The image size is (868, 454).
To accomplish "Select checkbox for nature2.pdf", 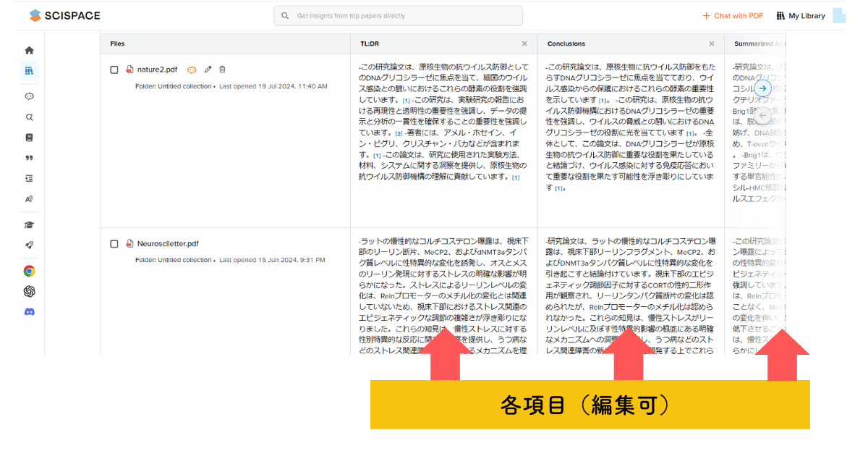I will point(114,70).
